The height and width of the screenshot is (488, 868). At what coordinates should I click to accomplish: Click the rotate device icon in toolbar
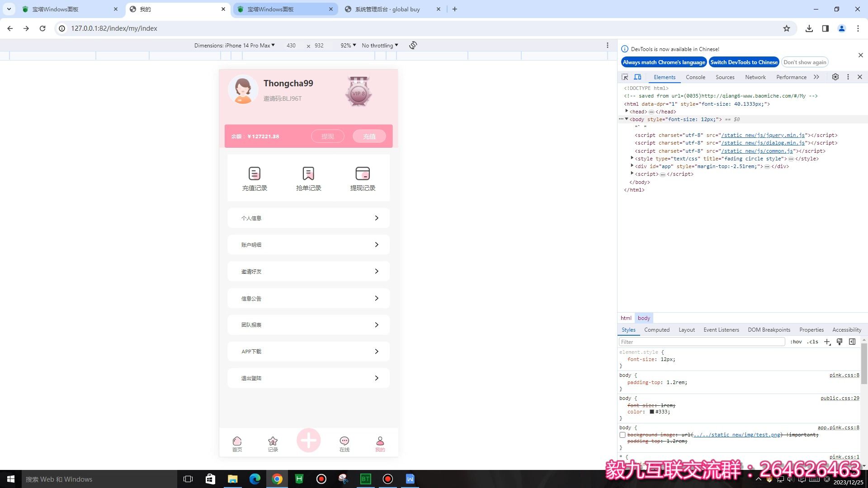413,45
